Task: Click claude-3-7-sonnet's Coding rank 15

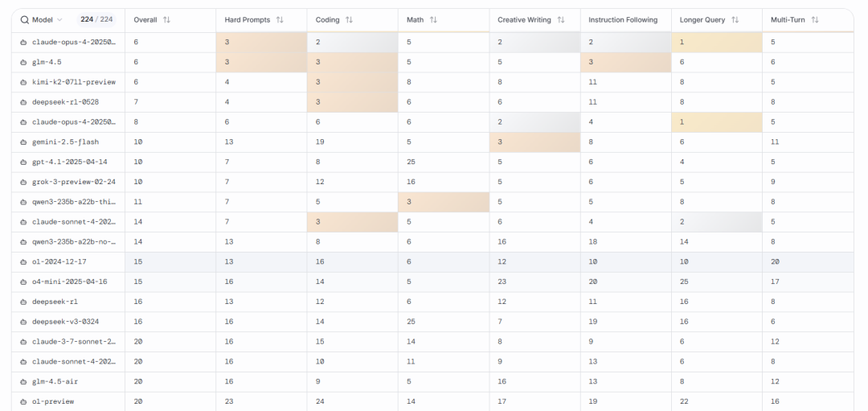Action: 320,341
